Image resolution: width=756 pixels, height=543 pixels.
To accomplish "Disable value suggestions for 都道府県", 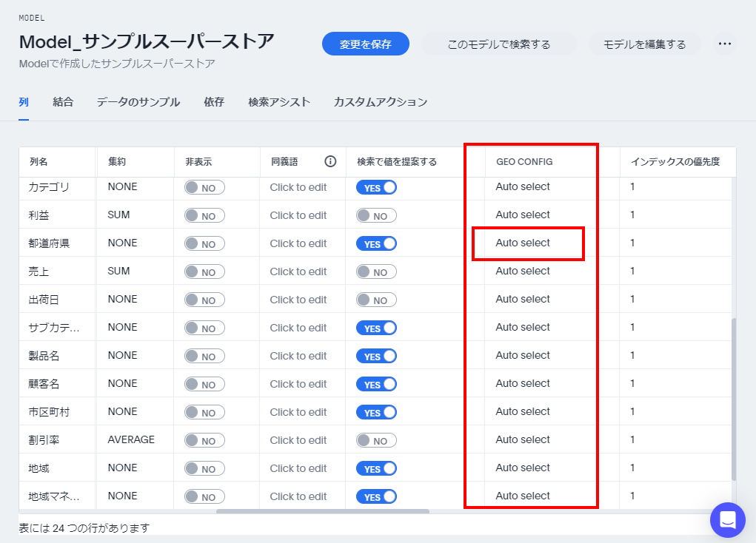I will pyautogui.click(x=376, y=243).
